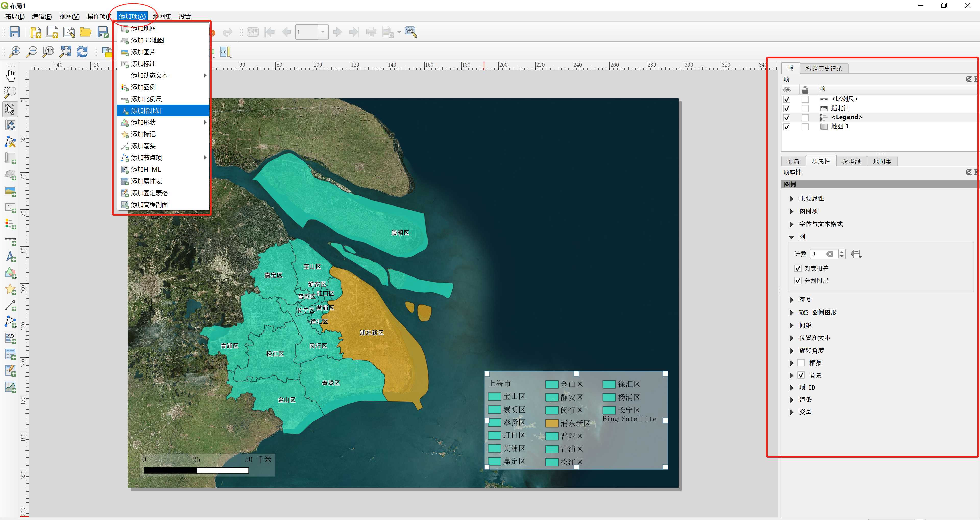
Task: Collapse the 列 section
Action: (x=792, y=237)
